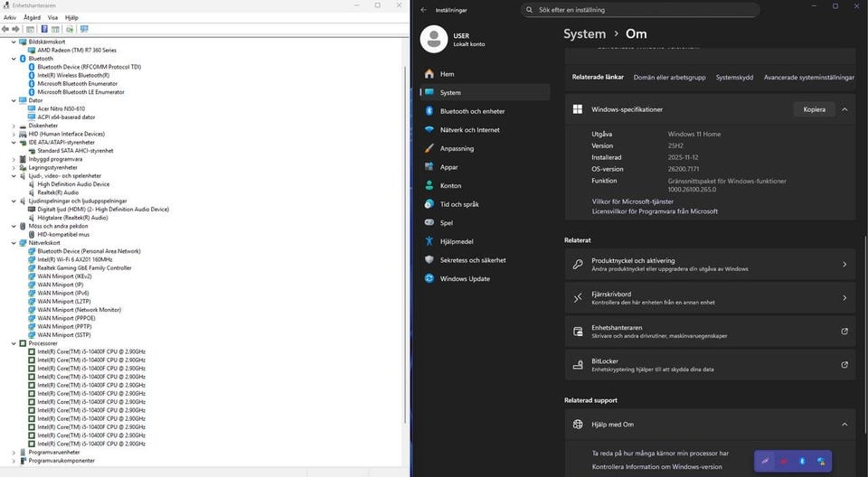
Task: Click the back arrow in Device Manager toolbar
Action: point(6,29)
